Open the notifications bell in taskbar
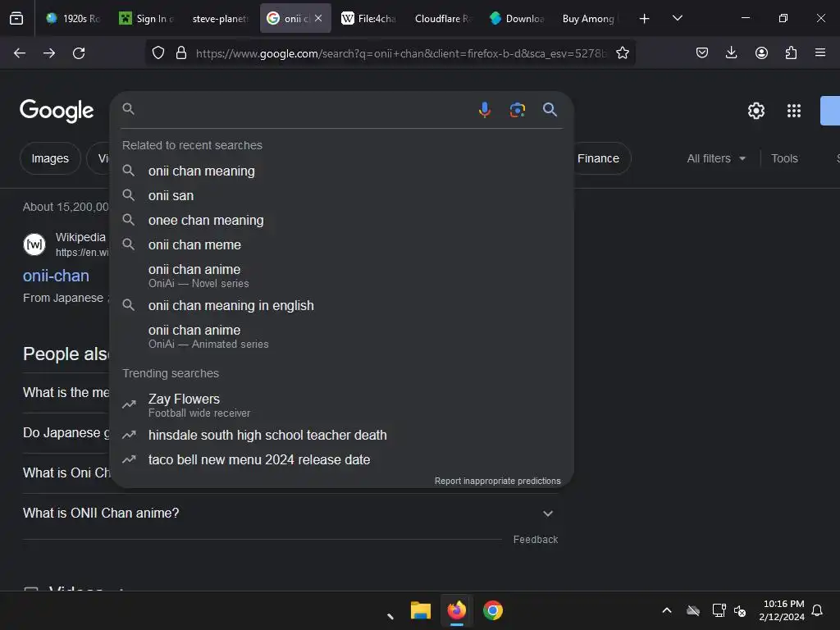Image resolution: width=840 pixels, height=630 pixels. click(817, 610)
